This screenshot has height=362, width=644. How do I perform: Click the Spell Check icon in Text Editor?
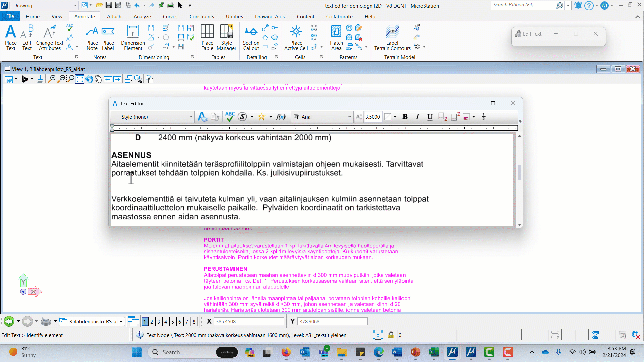point(230,117)
